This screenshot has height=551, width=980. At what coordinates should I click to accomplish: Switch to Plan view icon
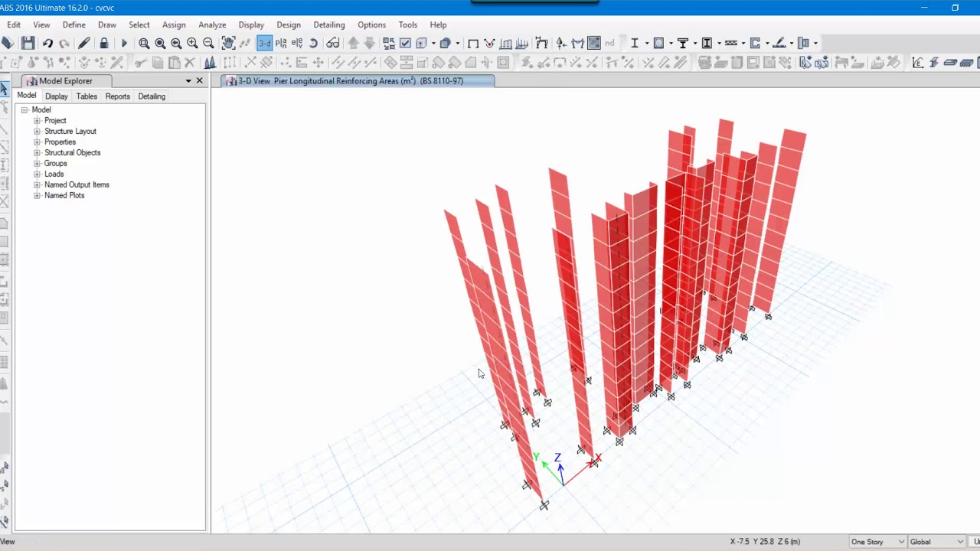pyautogui.click(x=281, y=44)
